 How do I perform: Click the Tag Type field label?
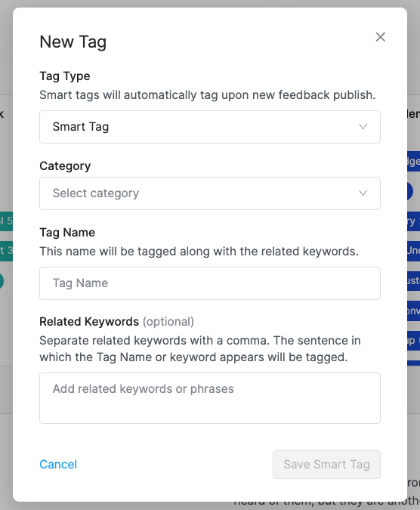pyautogui.click(x=65, y=76)
